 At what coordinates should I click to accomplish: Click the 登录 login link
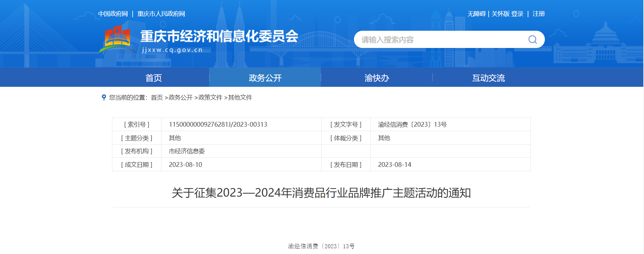[517, 14]
